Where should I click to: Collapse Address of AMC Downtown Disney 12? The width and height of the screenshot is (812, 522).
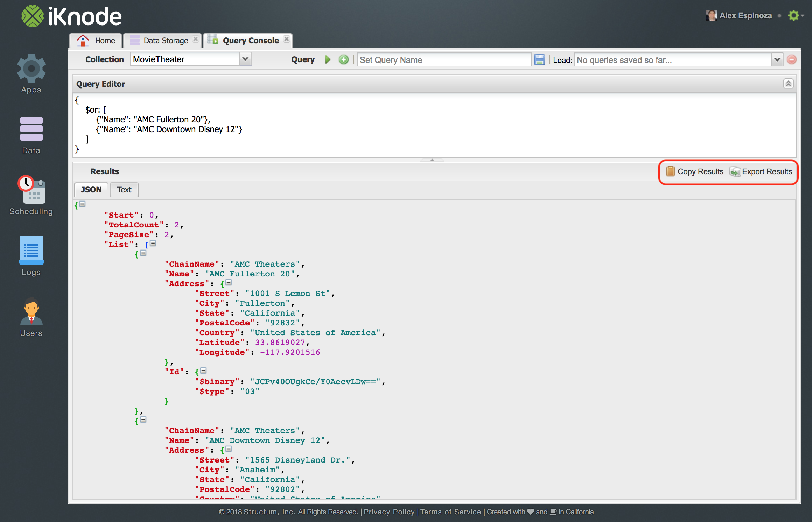pyautogui.click(x=229, y=449)
